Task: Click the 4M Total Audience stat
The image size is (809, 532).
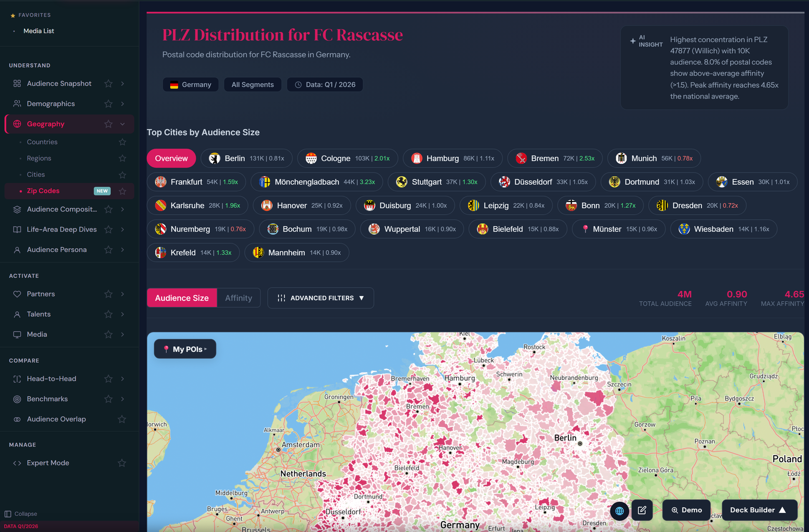Action: pos(665,298)
